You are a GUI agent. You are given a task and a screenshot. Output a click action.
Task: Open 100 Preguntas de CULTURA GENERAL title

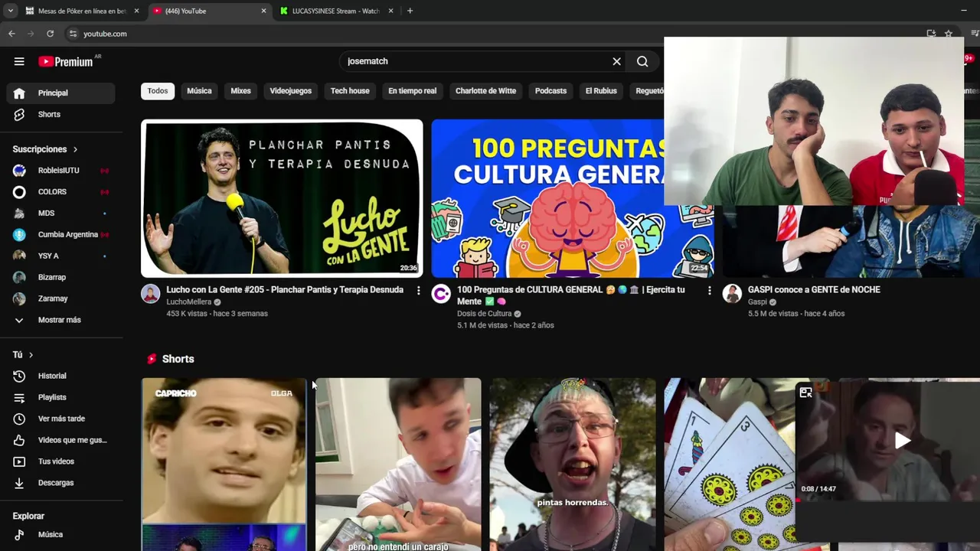coord(571,295)
